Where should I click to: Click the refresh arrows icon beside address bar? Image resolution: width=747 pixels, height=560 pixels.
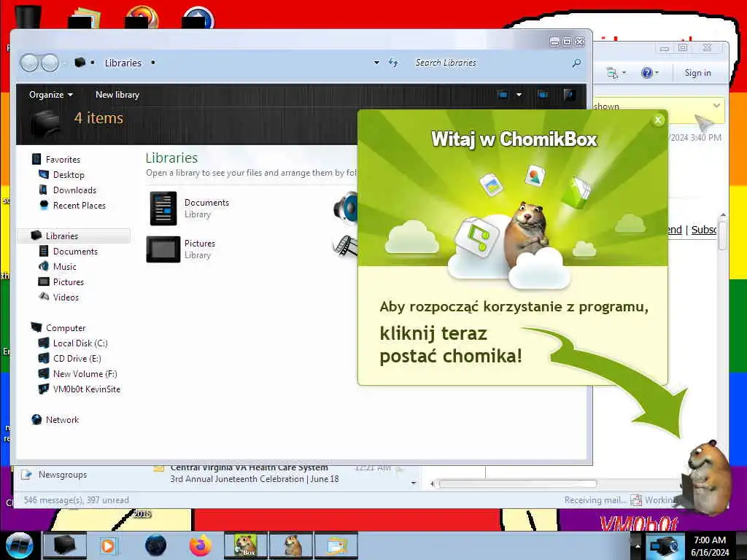pyautogui.click(x=393, y=63)
